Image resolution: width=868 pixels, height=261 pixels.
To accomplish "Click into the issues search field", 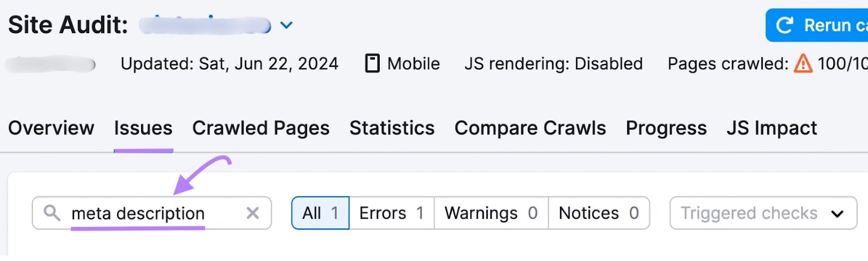I will 152,213.
